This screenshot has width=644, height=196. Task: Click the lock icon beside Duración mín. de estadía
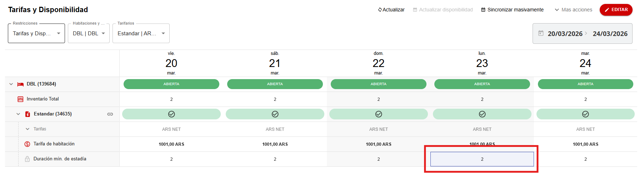tap(27, 159)
